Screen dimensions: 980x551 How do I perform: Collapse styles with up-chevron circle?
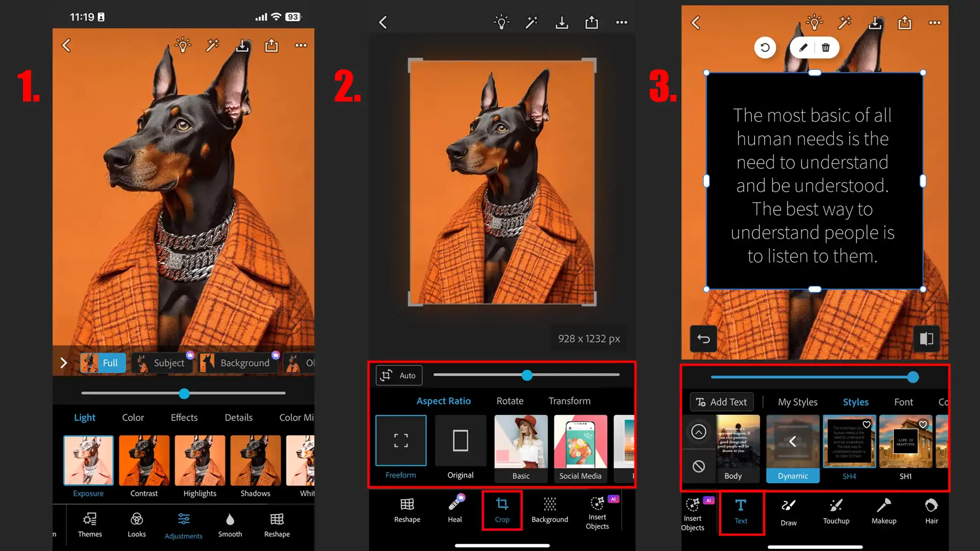[698, 432]
